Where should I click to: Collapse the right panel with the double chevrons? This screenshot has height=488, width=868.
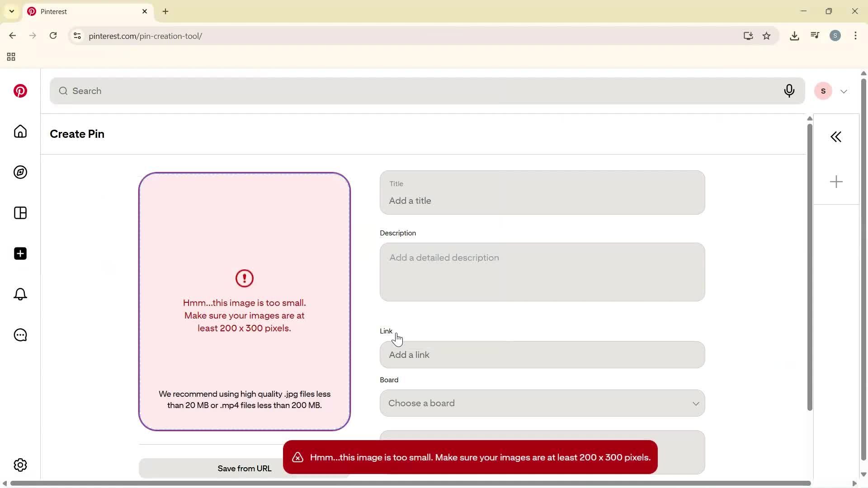[x=836, y=136]
